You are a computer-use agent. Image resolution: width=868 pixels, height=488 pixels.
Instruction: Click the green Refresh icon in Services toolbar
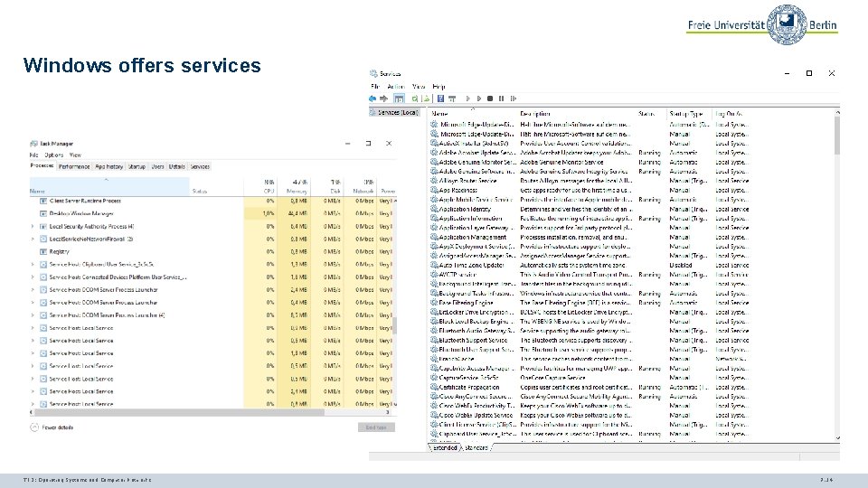[x=415, y=99]
